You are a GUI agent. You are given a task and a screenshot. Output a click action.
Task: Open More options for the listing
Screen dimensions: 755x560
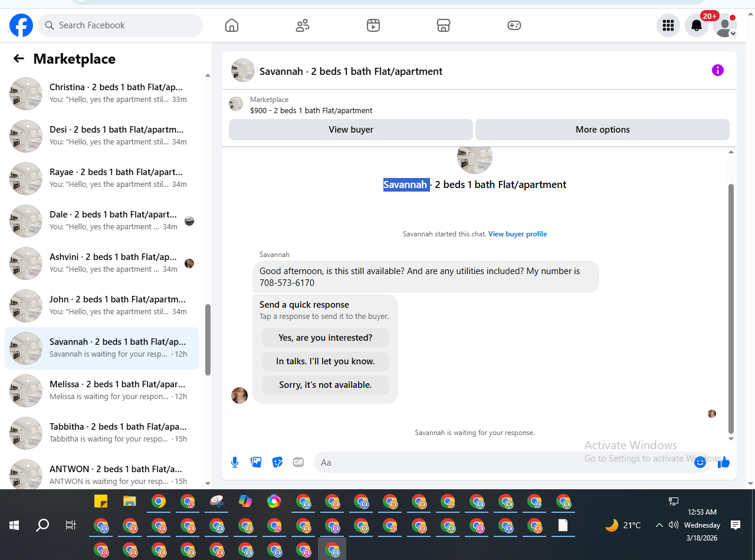(602, 130)
